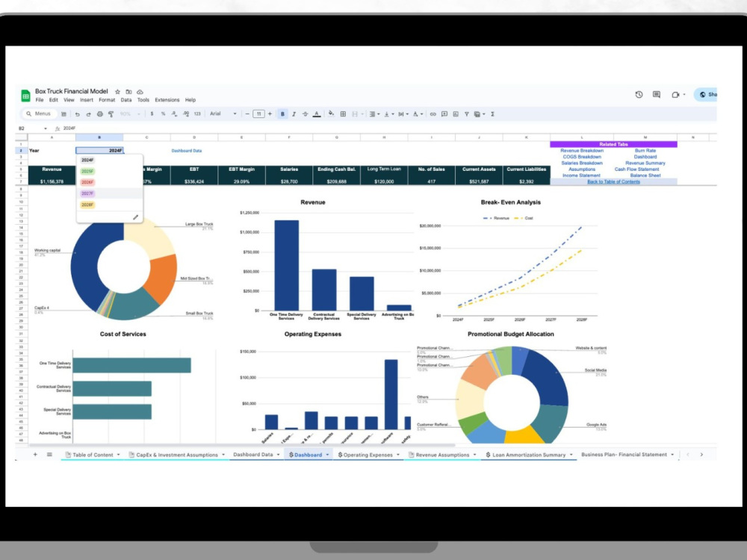
Task: Open the zoom level dropdown
Action: point(130,114)
